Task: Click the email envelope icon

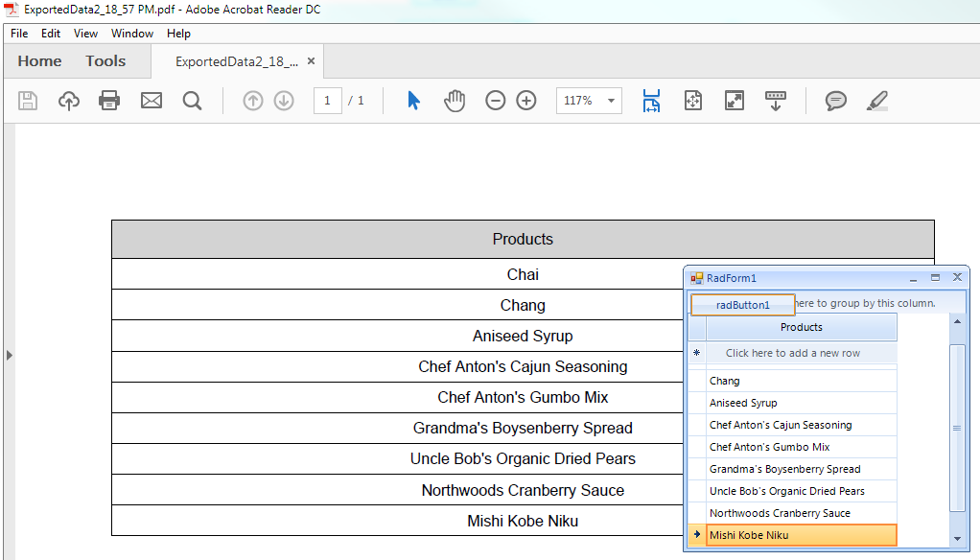Action: [x=152, y=101]
